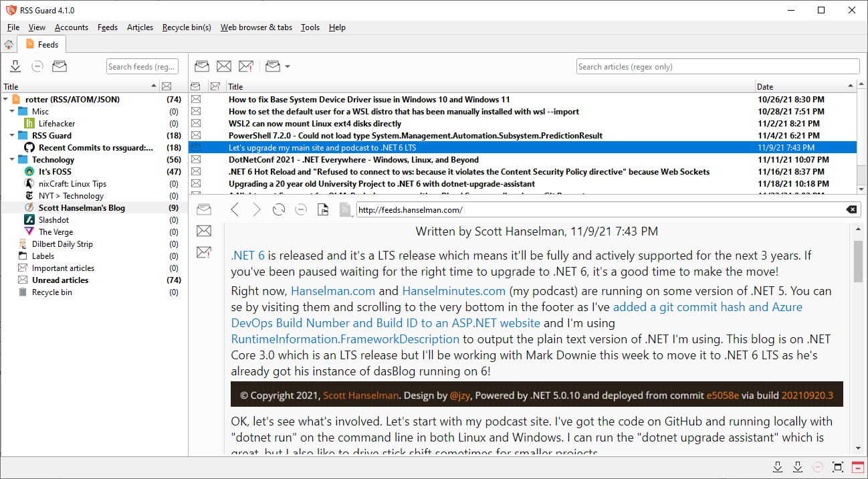
Task: Select the Slashdot feed
Action: [53, 220]
